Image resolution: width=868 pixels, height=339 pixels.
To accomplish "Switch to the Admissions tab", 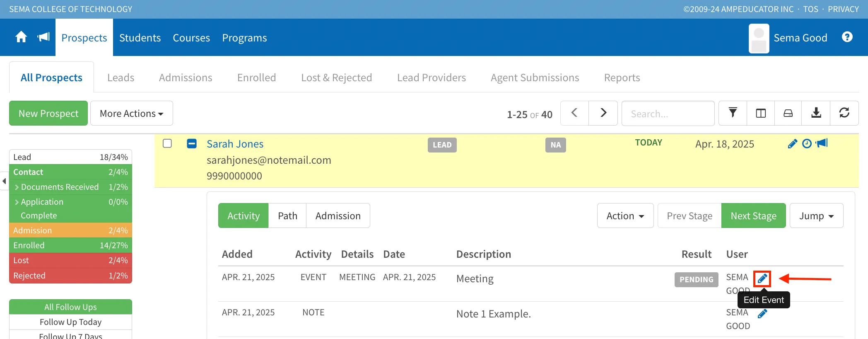I will click(x=186, y=77).
